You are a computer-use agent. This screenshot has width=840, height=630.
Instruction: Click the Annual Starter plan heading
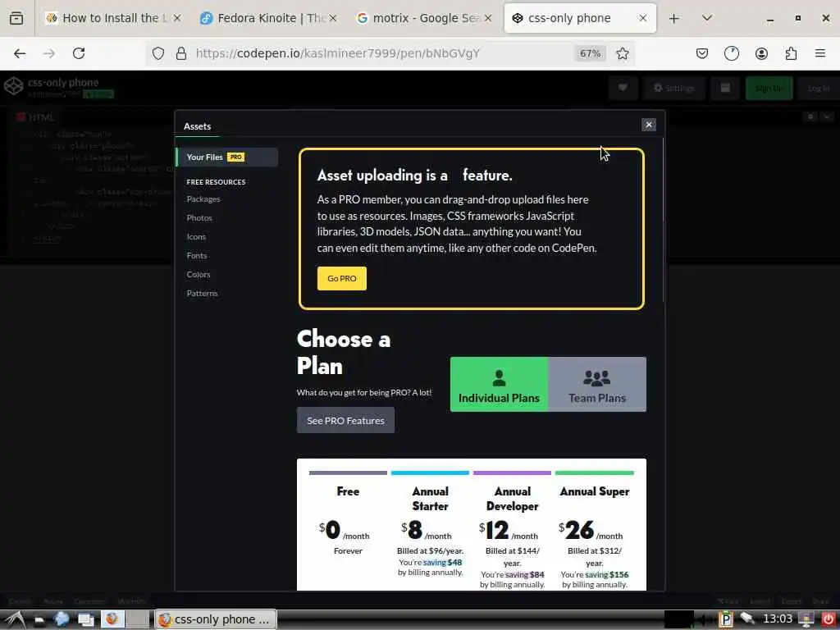coord(430,499)
